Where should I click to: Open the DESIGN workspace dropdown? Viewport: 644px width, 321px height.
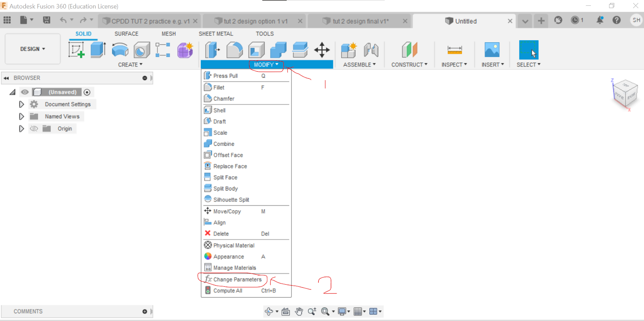[33, 49]
